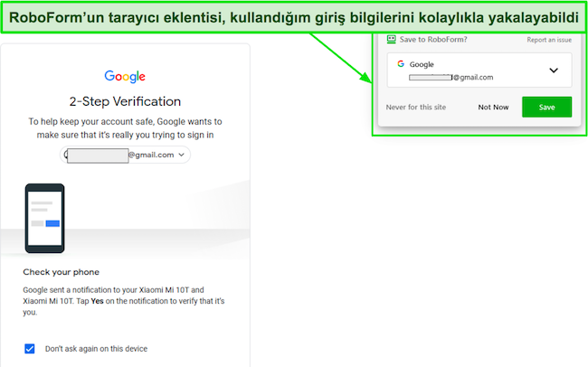Viewport: 588px width, 367px height.
Task: Click the 2-Step Verification heading
Action: click(125, 101)
